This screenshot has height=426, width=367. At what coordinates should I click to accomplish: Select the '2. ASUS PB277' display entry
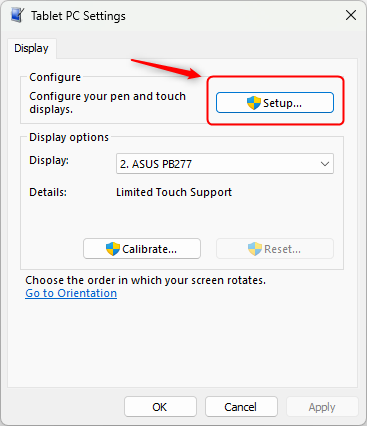(x=156, y=164)
